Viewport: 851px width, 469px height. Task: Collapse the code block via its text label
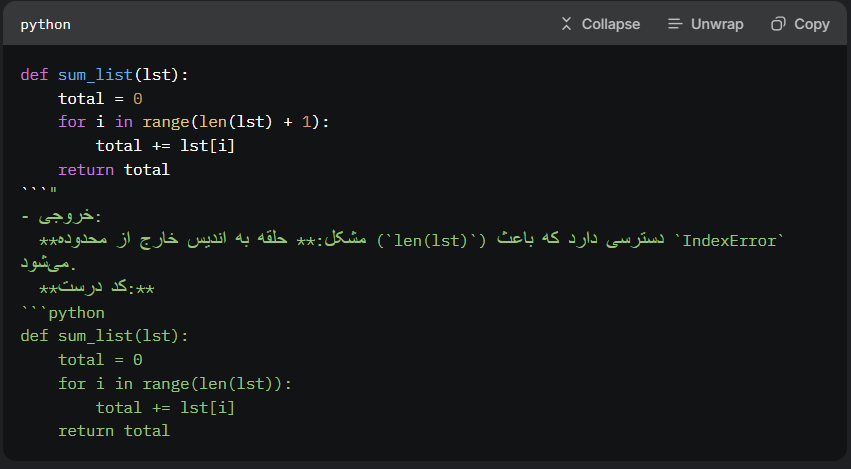click(x=611, y=24)
